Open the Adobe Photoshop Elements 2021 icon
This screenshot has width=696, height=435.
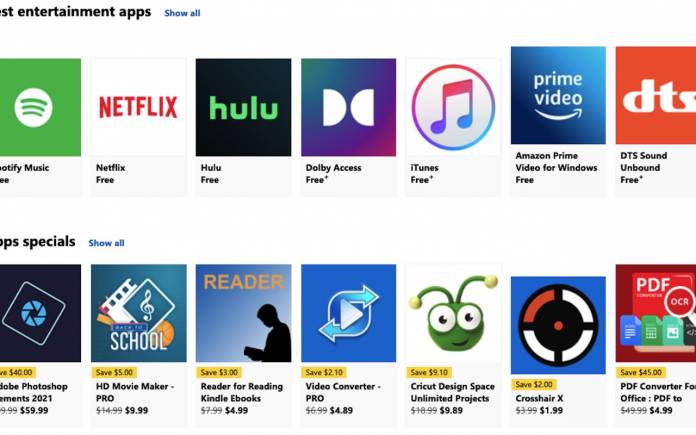[40, 313]
